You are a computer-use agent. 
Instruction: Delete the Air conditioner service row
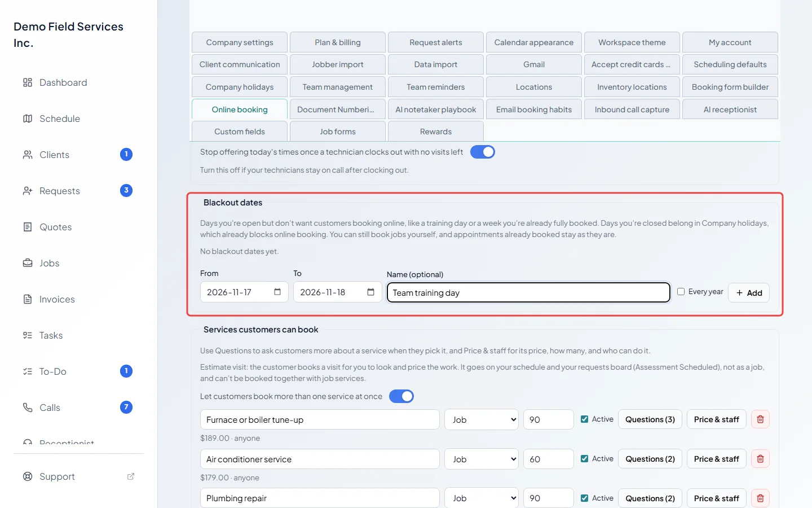click(x=760, y=459)
